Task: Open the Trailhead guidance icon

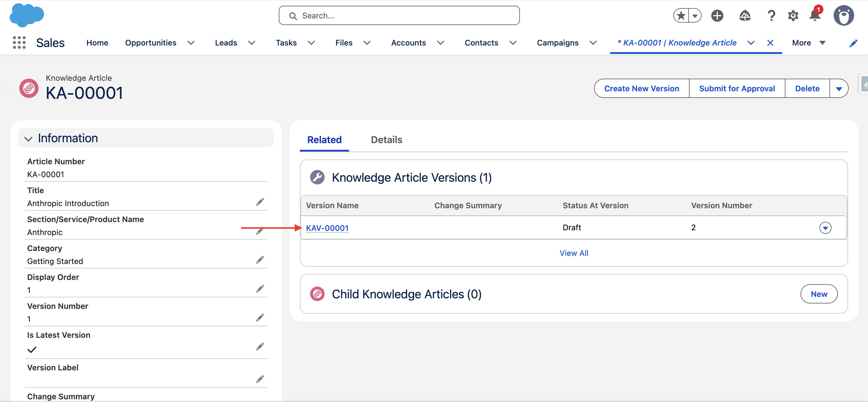Action: point(745,15)
